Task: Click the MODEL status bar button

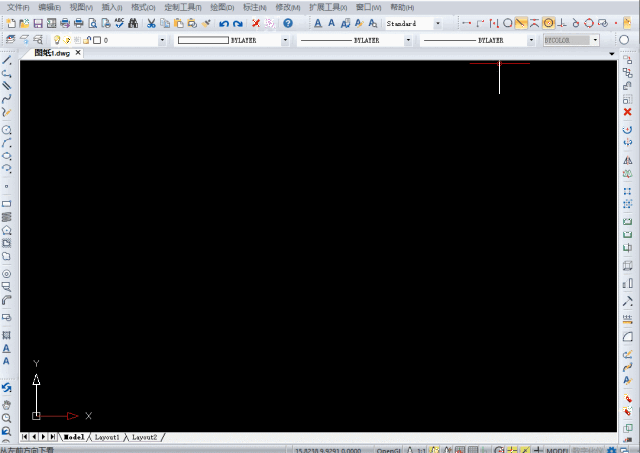Action: 557,450
